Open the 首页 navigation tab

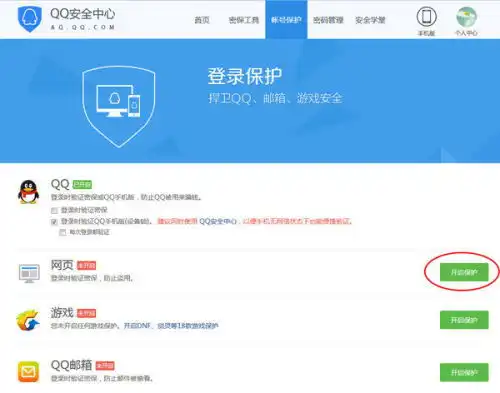coord(202,20)
